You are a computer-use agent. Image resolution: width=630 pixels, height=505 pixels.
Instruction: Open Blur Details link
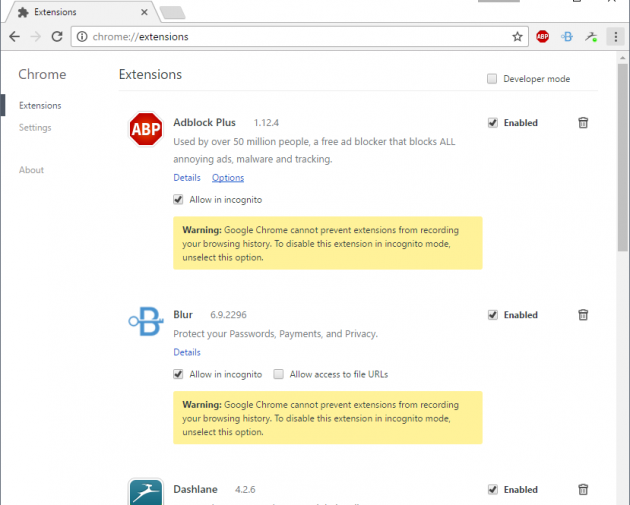point(187,352)
